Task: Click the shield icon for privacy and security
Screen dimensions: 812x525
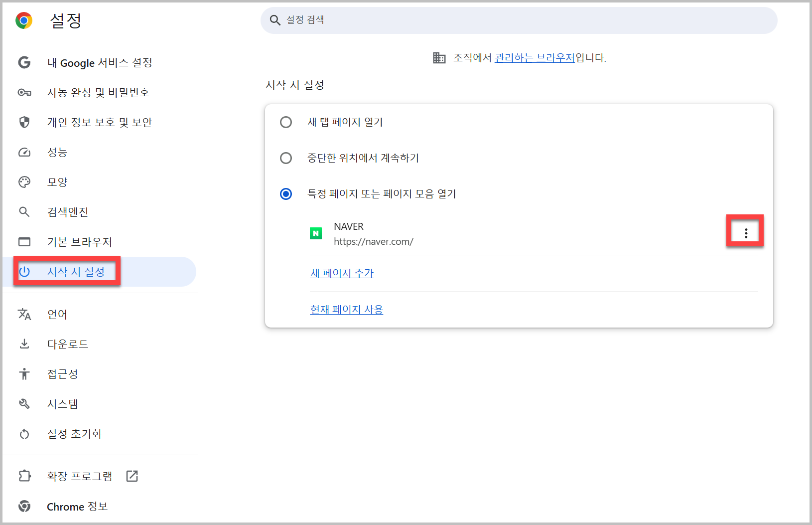Action: click(x=24, y=122)
